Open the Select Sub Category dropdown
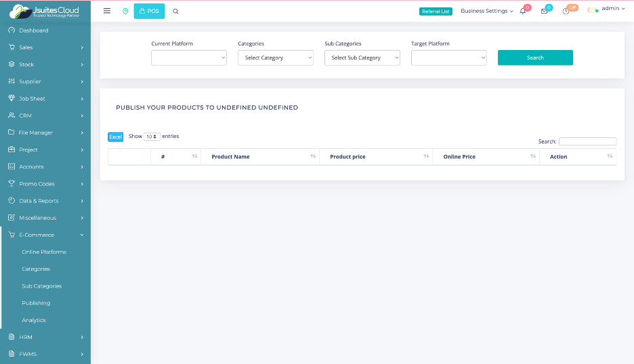This screenshot has height=364, width=634. click(x=362, y=58)
